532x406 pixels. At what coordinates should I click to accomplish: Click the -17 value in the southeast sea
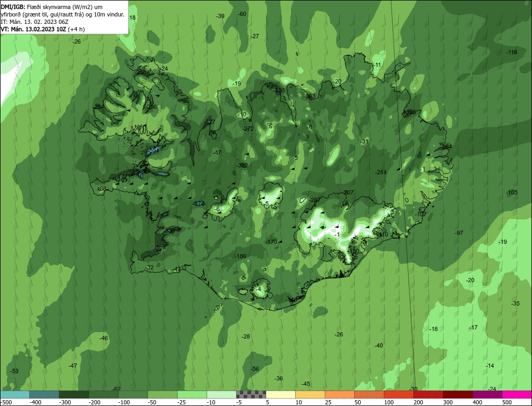[x=473, y=328]
